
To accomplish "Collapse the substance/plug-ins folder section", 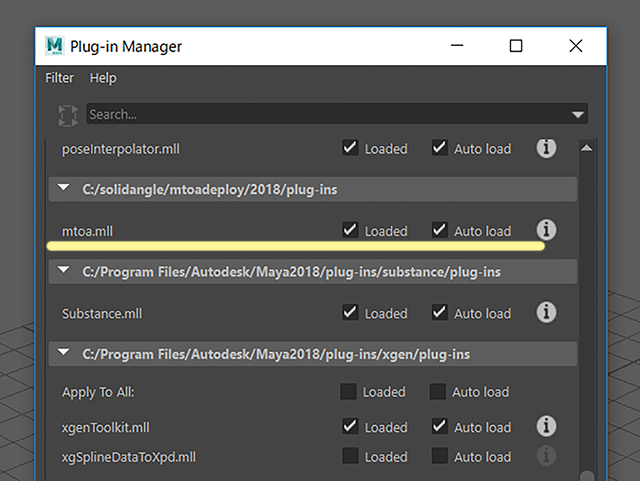I will pos(64,270).
